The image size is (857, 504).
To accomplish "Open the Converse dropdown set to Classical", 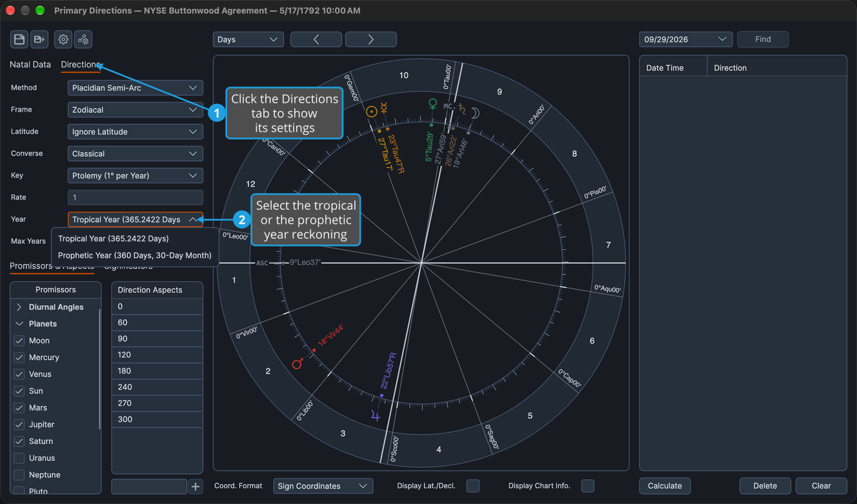I will coord(136,154).
